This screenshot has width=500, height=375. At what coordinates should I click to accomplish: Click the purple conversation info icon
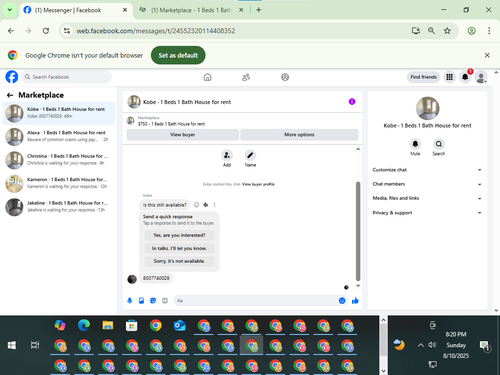[352, 102]
